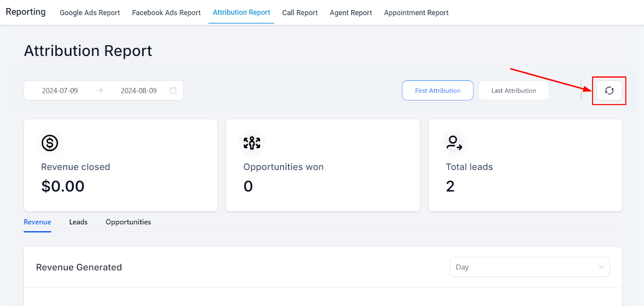Image resolution: width=644 pixels, height=306 pixels.
Task: Switch to the Attribution Report tab
Action: tap(241, 12)
